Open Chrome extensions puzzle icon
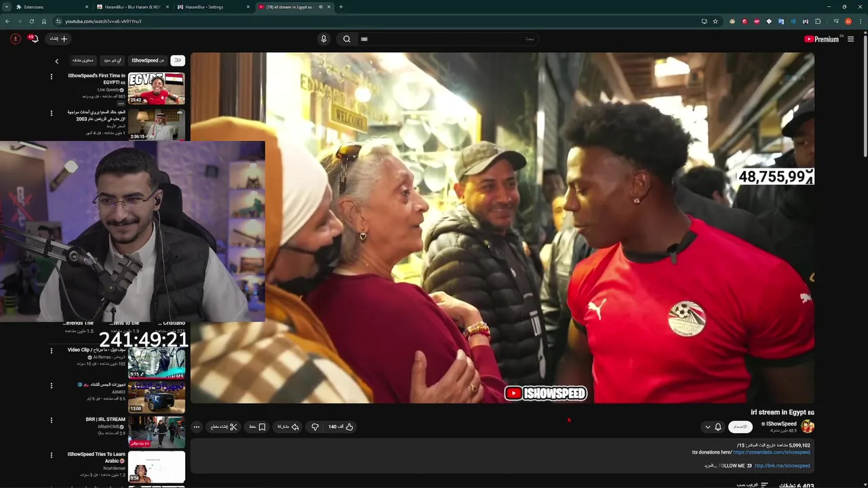Image resolution: width=868 pixels, height=488 pixels. [x=818, y=21]
